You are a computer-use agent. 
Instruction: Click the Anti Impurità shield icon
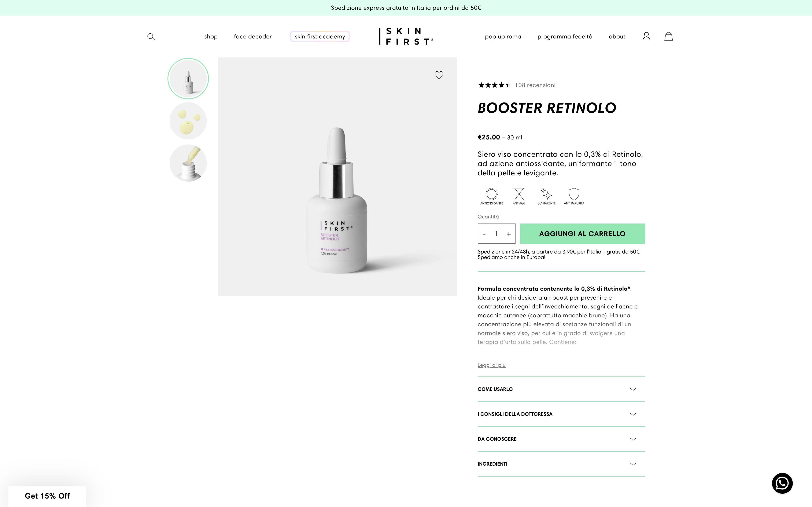[x=574, y=194]
